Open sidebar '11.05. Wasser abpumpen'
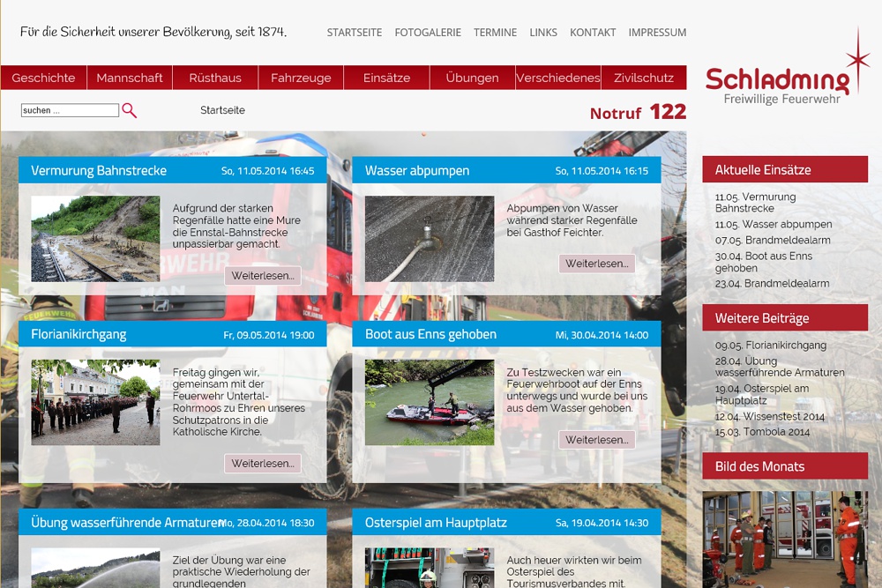The height and width of the screenshot is (588, 882). point(774,224)
